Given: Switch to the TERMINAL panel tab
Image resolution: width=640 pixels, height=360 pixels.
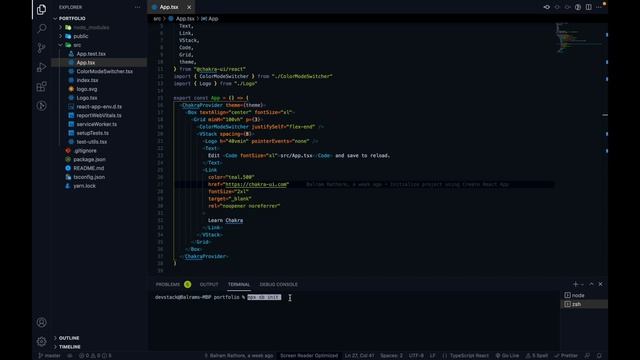Looking at the screenshot, I should (x=239, y=284).
